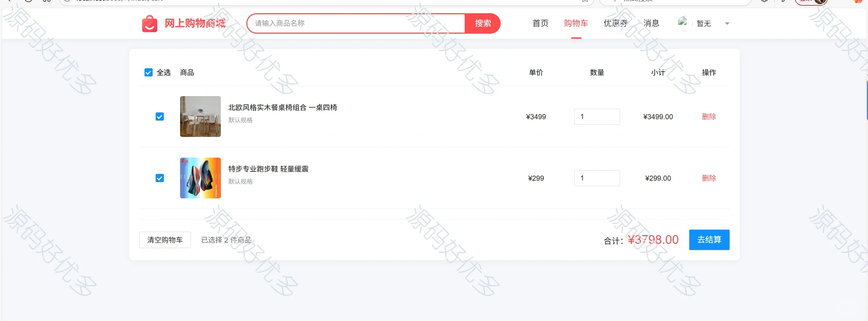Open the Xtep running shoes product thumbnail
The height and width of the screenshot is (321, 868).
coord(200,178)
